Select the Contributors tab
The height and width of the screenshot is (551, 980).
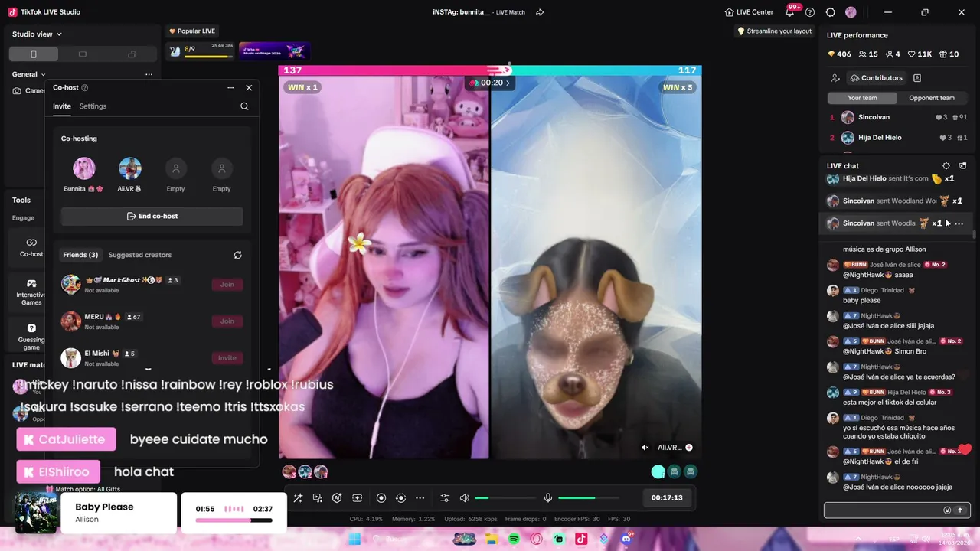coord(876,78)
